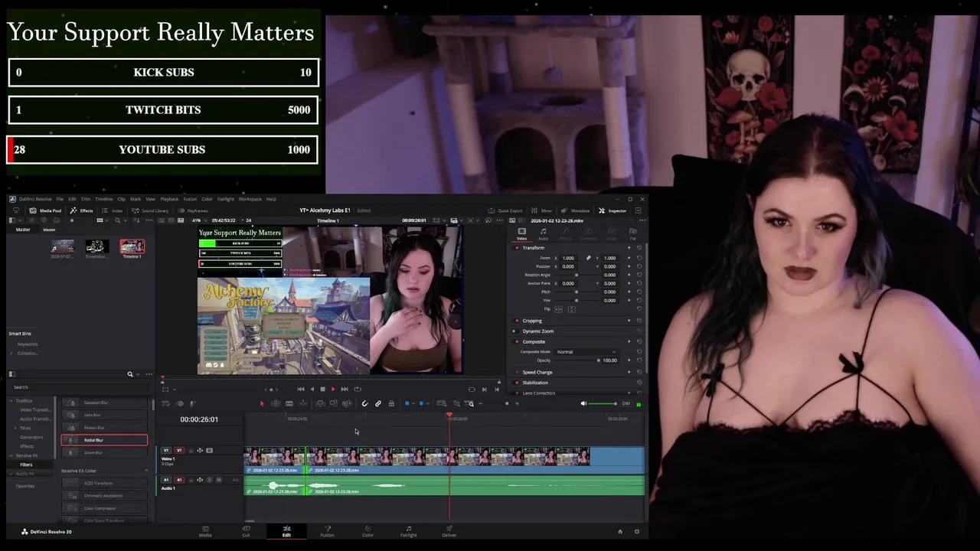Open the Media Pool panel
The width and height of the screenshot is (980, 551).
[x=46, y=210]
